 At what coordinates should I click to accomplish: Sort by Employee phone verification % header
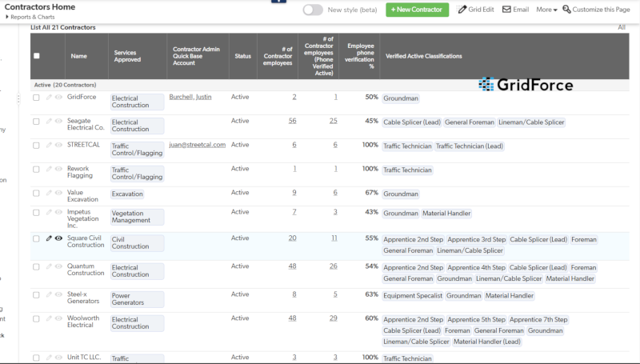click(x=359, y=56)
